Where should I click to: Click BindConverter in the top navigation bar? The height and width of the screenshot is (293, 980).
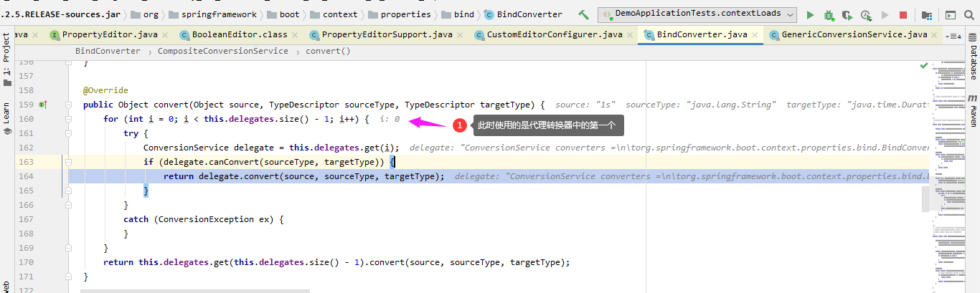click(x=523, y=14)
